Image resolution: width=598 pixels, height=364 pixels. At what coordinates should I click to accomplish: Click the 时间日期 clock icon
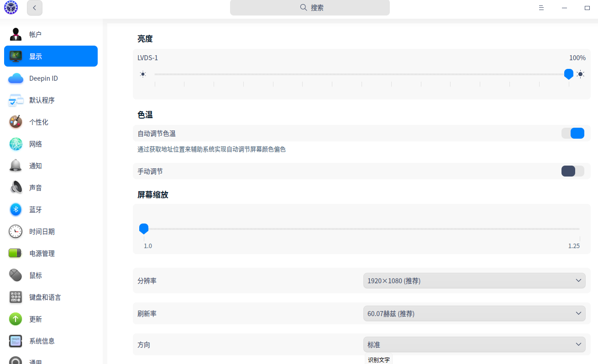pos(16,232)
